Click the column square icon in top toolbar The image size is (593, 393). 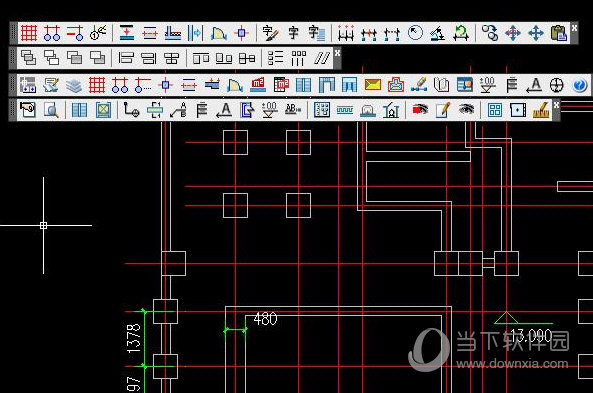(241, 33)
